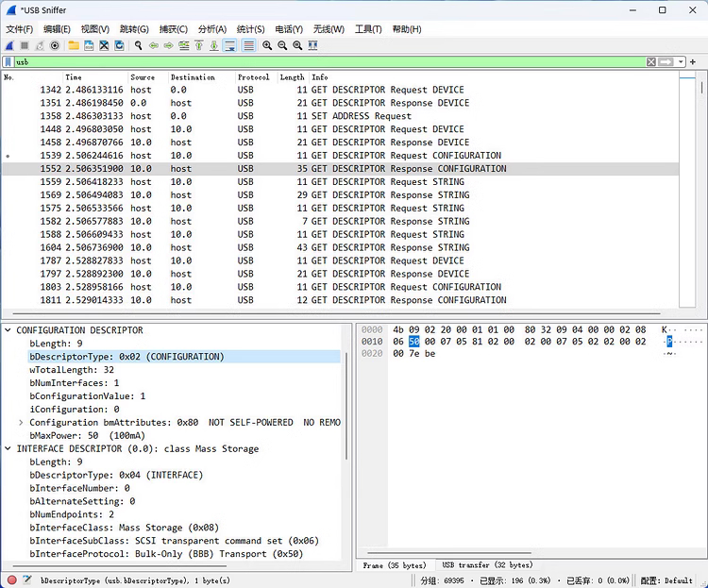
Task: Open capture options gear icon
Action: point(55,45)
